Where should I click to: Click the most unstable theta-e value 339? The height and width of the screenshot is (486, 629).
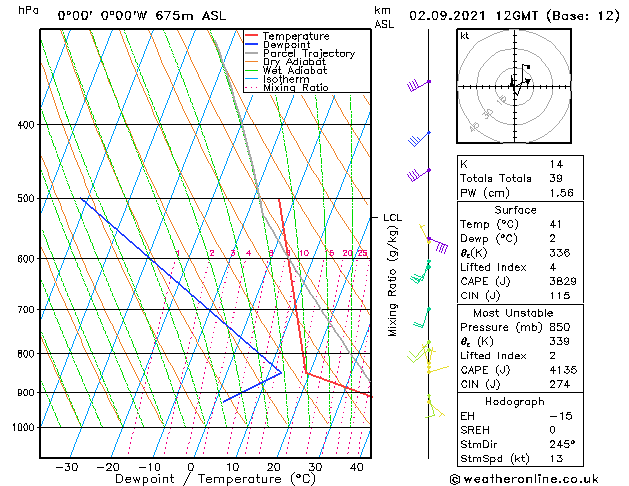(x=560, y=341)
